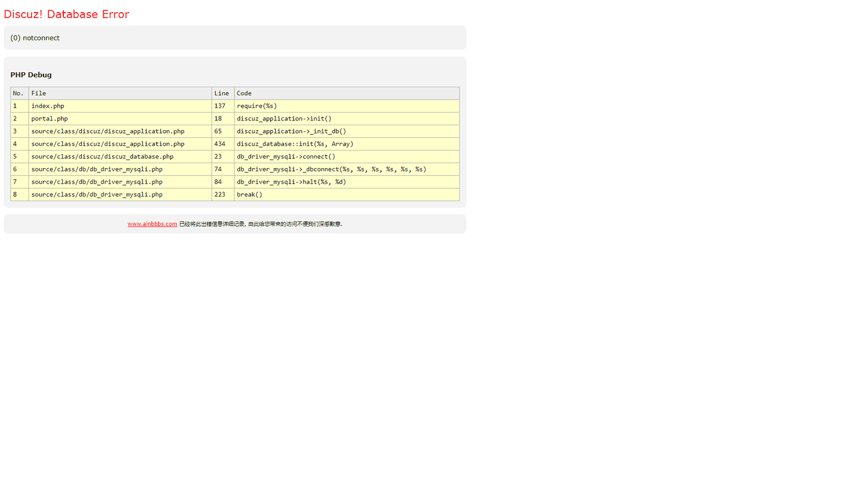Click the 'db_driver_mysqli->connect()' code cell
This screenshot has height=488, width=868.
pos(347,157)
